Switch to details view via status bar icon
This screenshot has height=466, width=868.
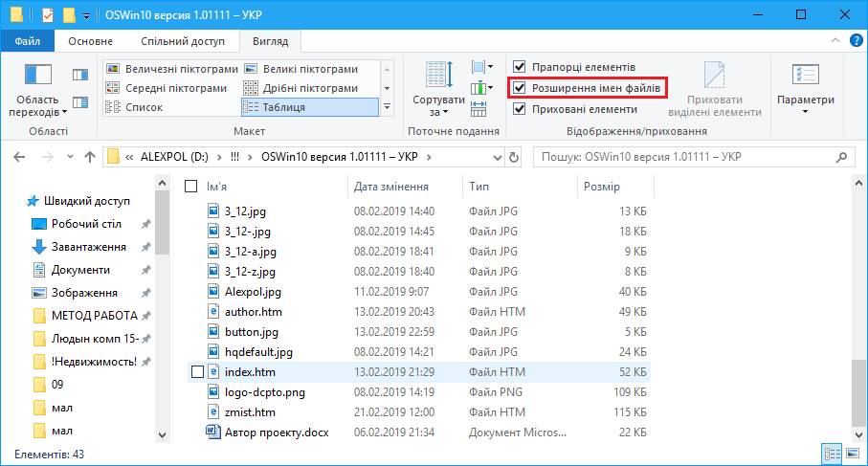coord(833,455)
